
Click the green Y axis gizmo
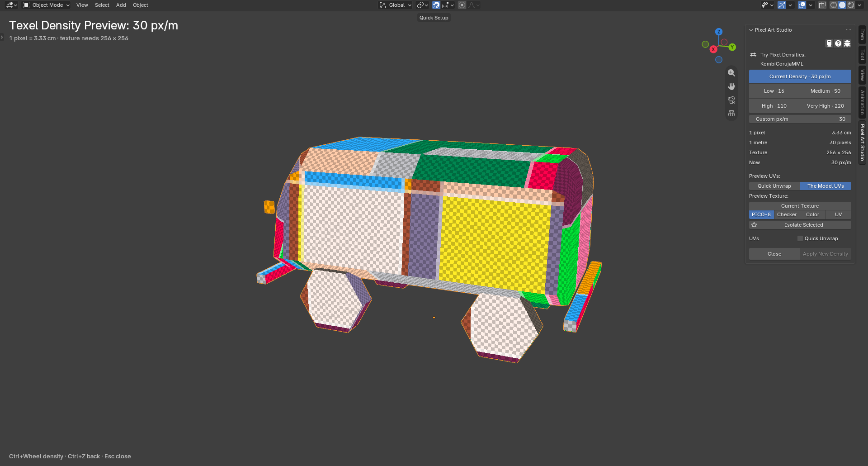click(732, 47)
